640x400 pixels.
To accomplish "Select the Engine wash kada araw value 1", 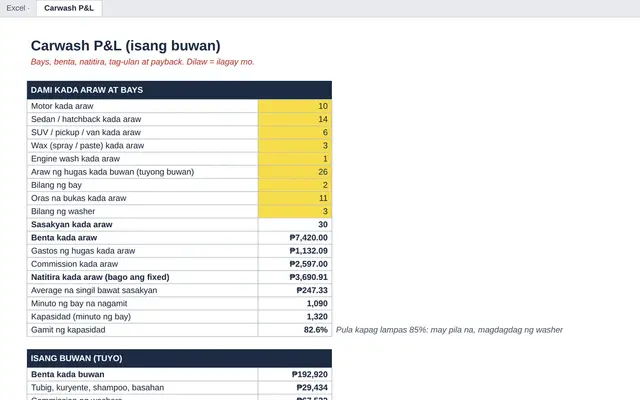I will 295,159.
